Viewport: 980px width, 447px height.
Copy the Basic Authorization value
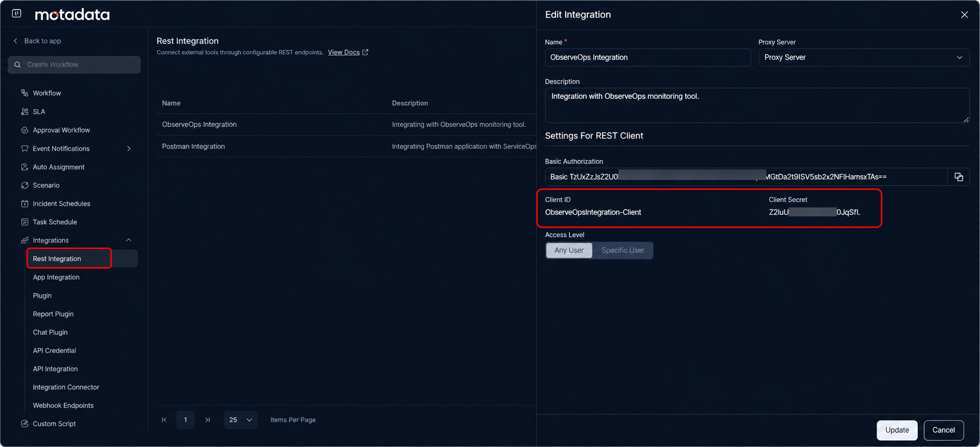tap(958, 177)
